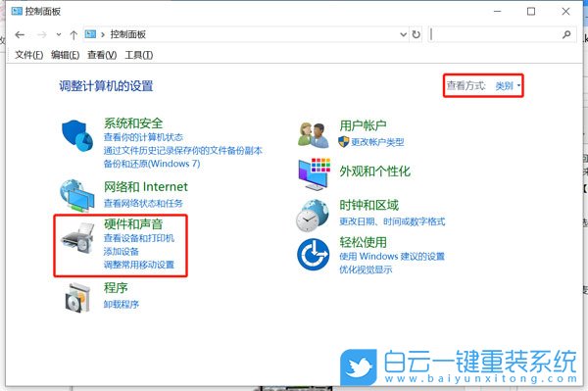Image resolution: width=588 pixels, height=391 pixels.
Task: Click 添加设备 link
Action: tap(122, 252)
